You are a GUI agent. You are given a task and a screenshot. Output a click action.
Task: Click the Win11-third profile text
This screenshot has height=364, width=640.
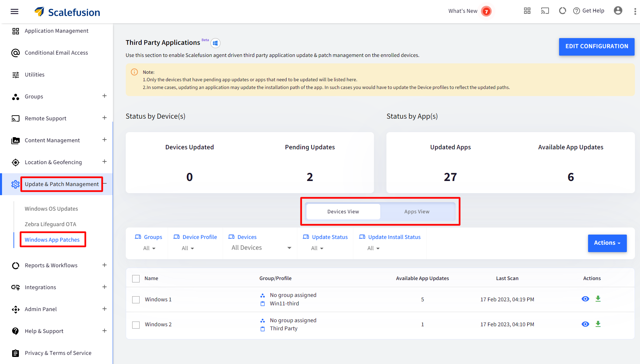point(284,304)
